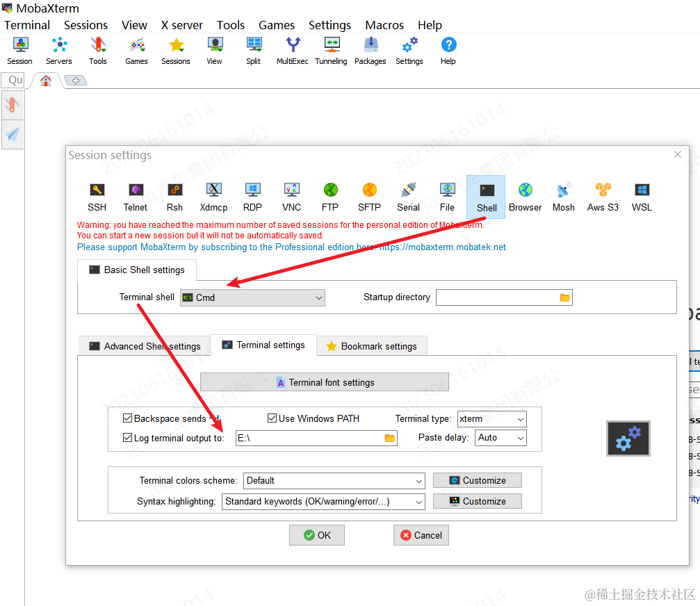
Task: Click the large gears settings image
Action: click(628, 439)
